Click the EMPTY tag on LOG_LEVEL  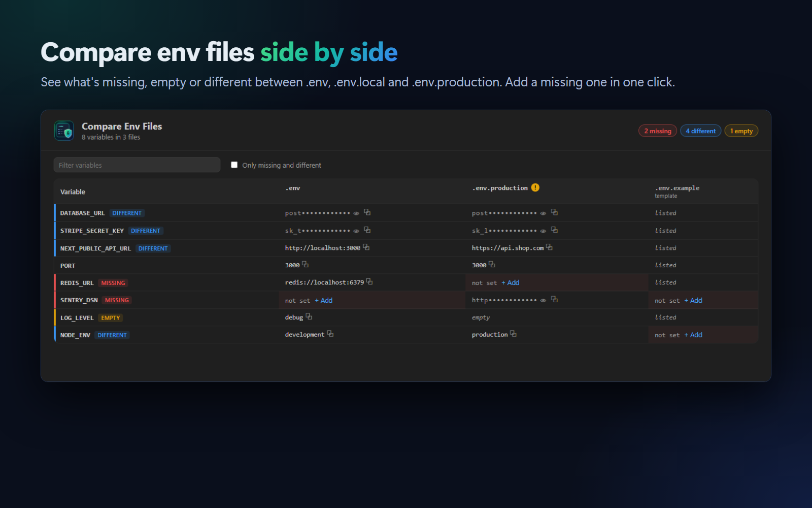click(x=111, y=318)
